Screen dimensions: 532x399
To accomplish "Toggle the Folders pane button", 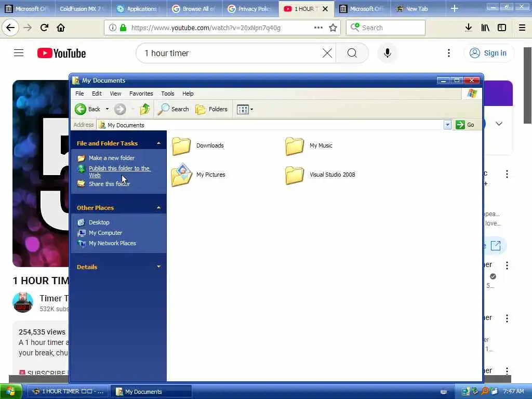I will 211,109.
